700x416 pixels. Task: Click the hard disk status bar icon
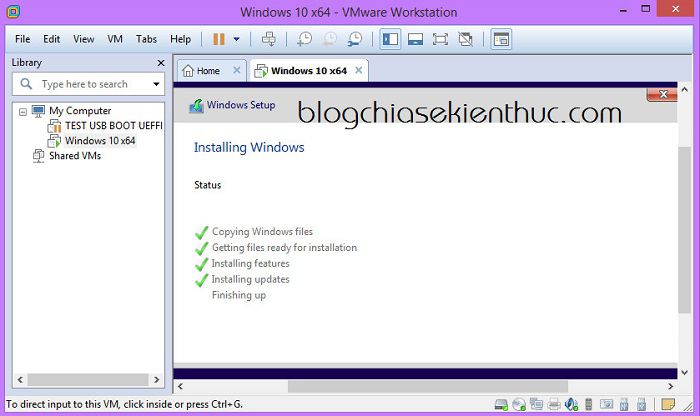[501, 404]
